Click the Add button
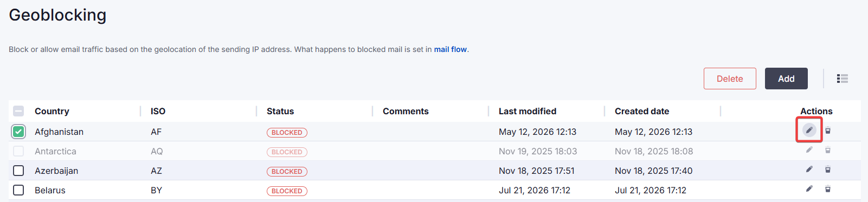 click(786, 79)
